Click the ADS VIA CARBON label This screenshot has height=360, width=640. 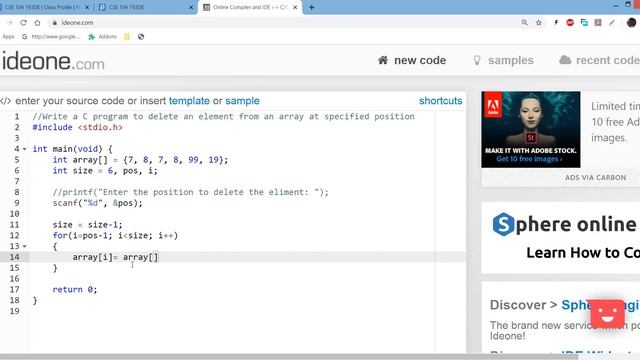point(595,178)
